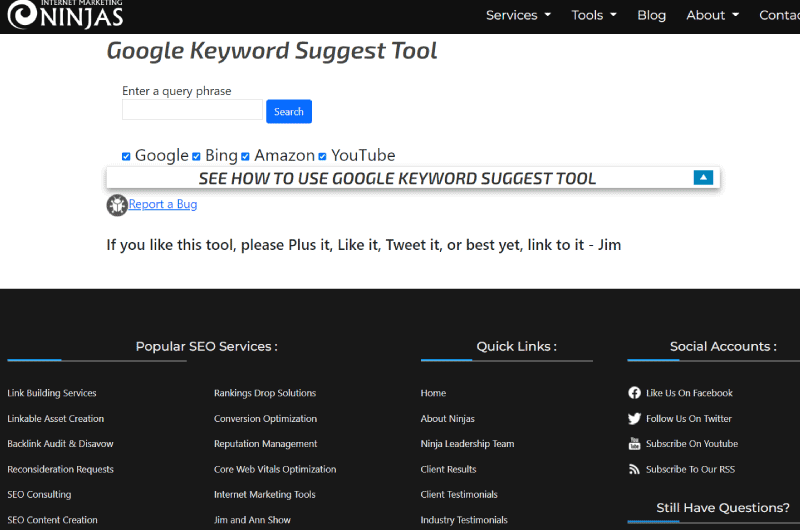
Task: Uncheck the Google checkbox
Action: point(126,156)
